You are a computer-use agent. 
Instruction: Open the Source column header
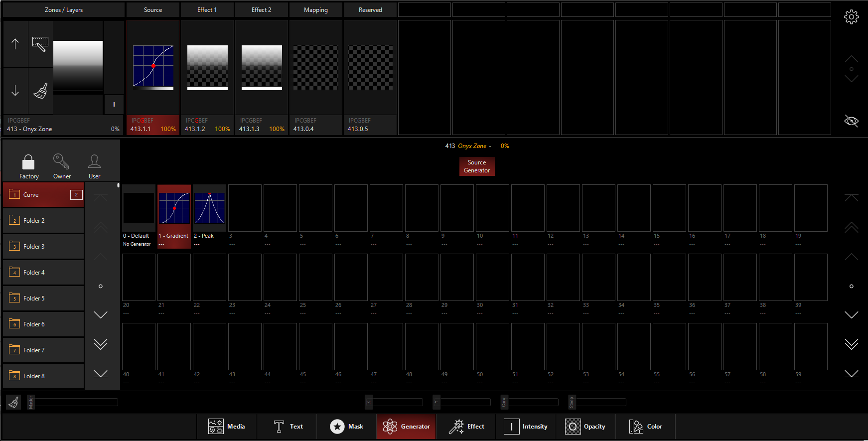[153, 10]
